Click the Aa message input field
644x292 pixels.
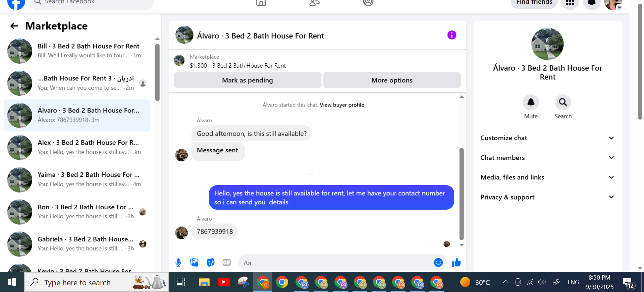pyautogui.click(x=335, y=263)
